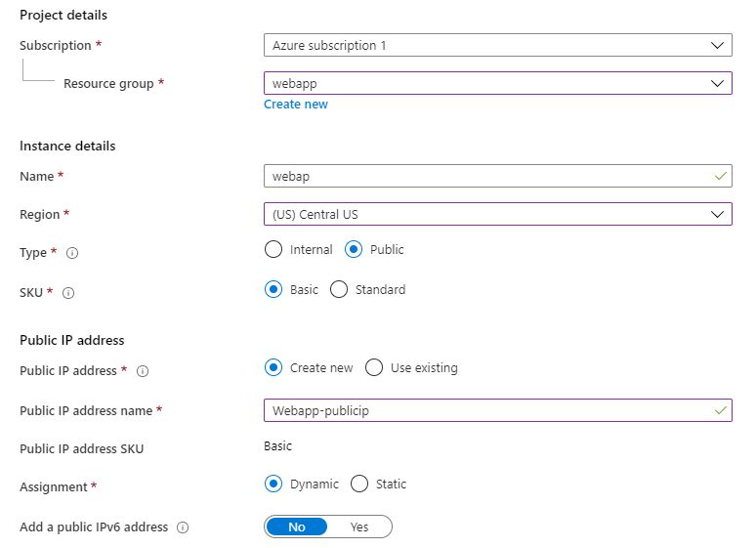The image size is (756, 548).
Task: Select the Internal type radio button
Action: click(273, 249)
